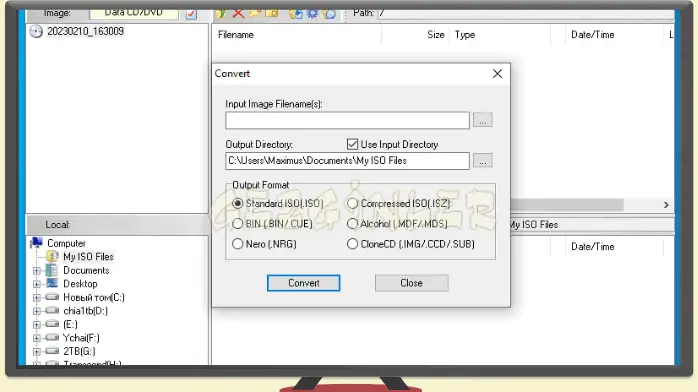Screen dimensions: 698x392
Task: Browse for Input Image Filename with … button
Action: (483, 120)
